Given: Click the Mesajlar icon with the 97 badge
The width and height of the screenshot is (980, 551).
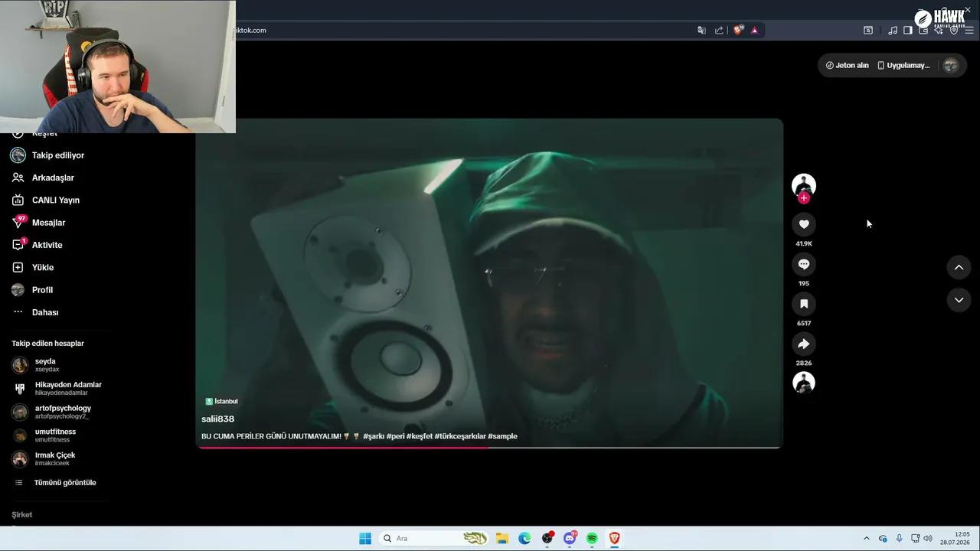Looking at the screenshot, I should (18, 222).
